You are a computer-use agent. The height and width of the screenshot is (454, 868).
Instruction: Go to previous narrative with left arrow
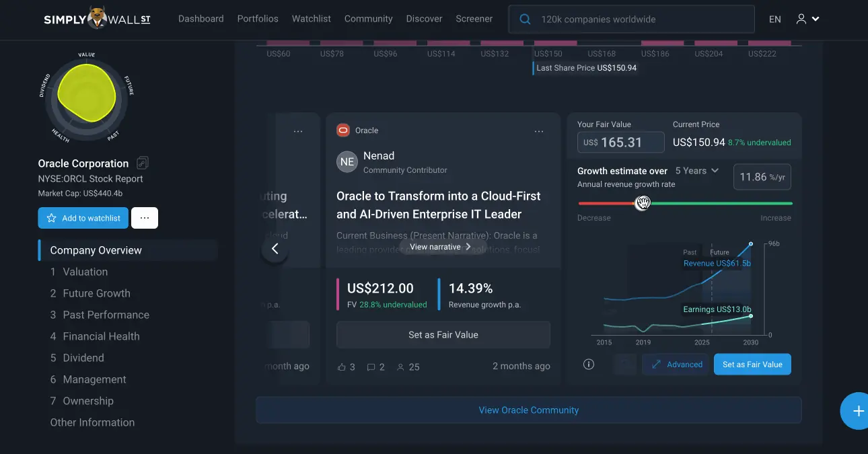click(275, 249)
